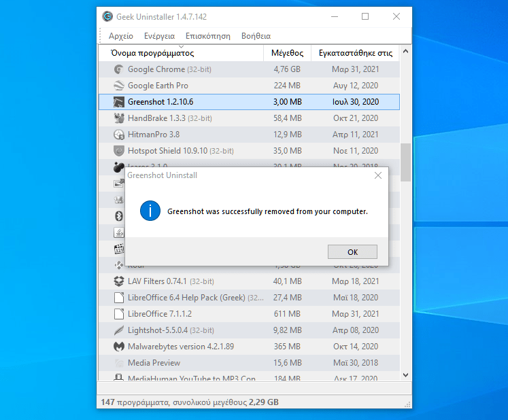Click the Lightshot feather icon
The width and height of the screenshot is (508, 420).
pos(119,330)
